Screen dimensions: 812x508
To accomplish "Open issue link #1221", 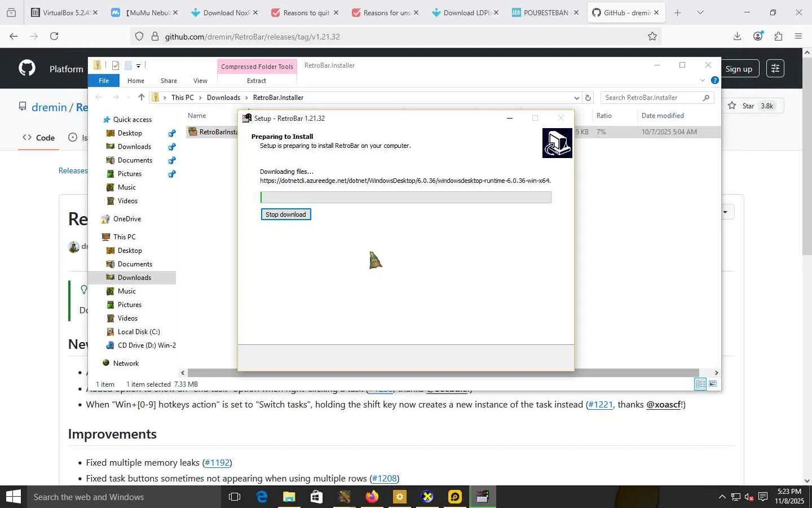I will [600, 405].
